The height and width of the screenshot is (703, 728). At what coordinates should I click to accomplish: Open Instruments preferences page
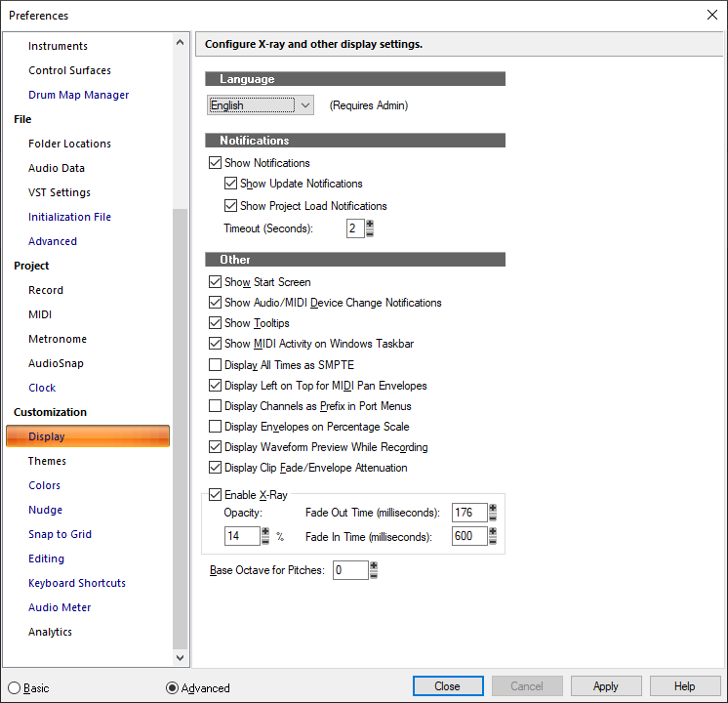click(58, 46)
